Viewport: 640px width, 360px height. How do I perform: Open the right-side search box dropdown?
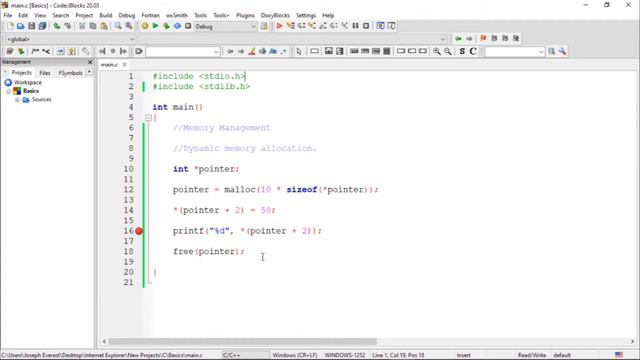(541, 52)
